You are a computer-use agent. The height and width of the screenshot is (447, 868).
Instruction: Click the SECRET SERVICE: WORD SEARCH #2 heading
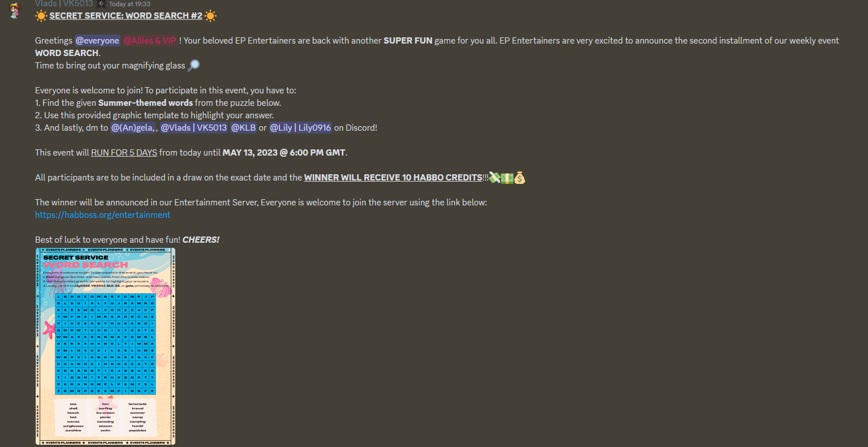(126, 16)
